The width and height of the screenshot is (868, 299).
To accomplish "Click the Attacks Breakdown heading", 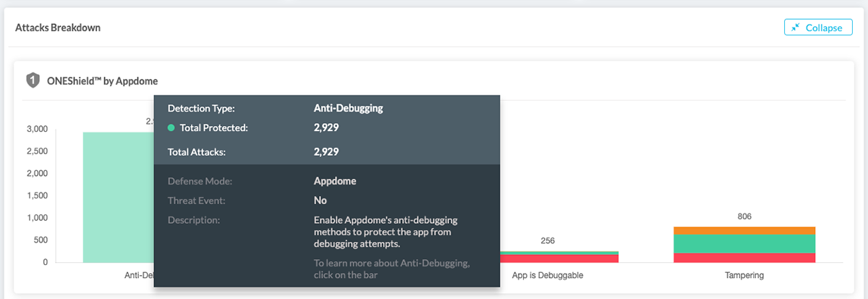I will tap(58, 28).
